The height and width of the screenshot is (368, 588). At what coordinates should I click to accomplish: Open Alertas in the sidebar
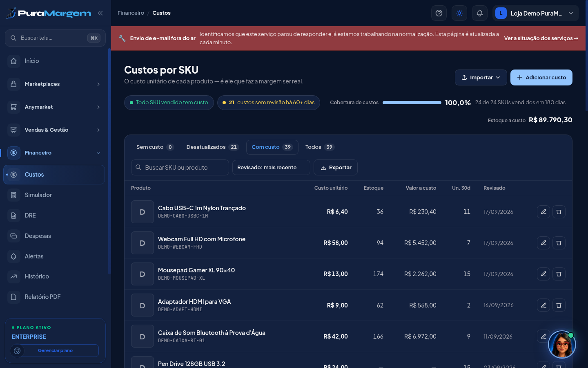point(55,256)
